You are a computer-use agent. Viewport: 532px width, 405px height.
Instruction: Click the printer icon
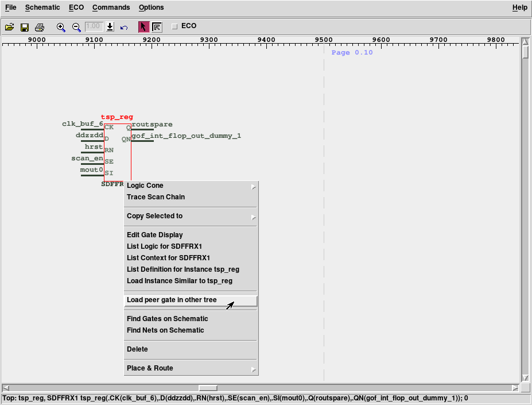click(x=40, y=27)
